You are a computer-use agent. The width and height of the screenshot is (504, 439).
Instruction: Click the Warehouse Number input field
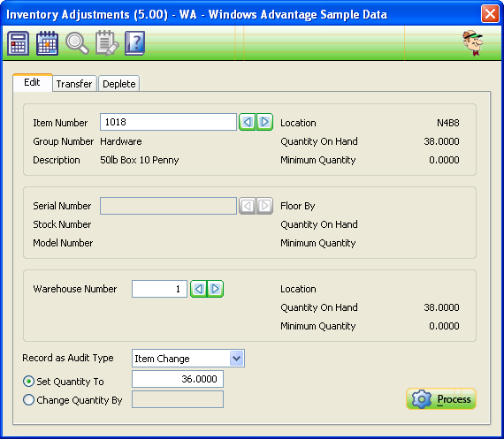(x=159, y=289)
